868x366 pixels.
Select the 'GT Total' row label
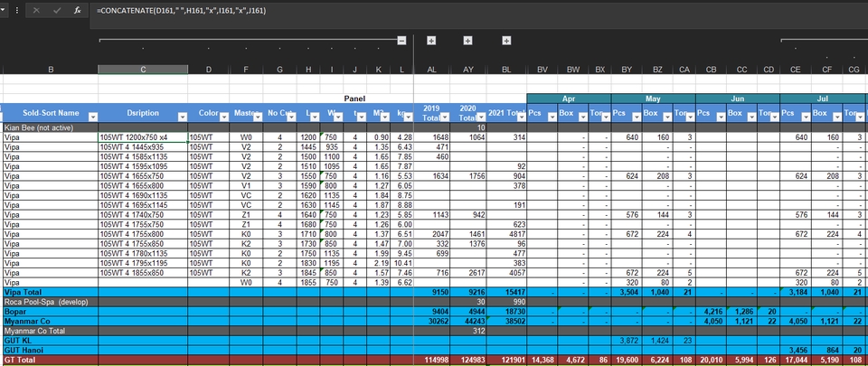51,360
